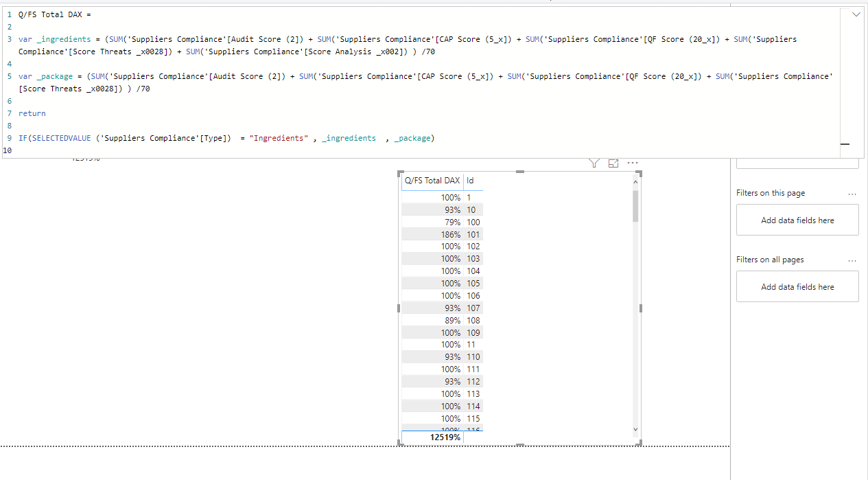Click 'var _ingredients' on formula line 3
Viewport: 868px width, 480px height.
55,39
